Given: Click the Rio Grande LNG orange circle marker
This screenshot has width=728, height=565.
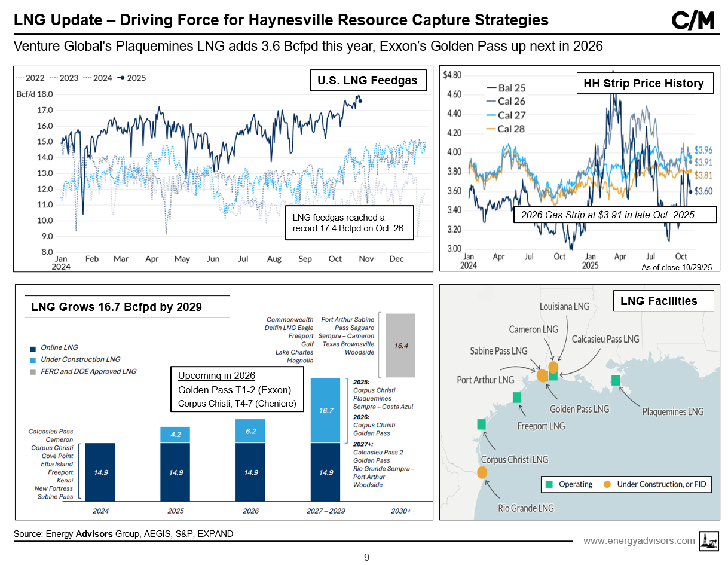Looking at the screenshot, I should (x=482, y=472).
